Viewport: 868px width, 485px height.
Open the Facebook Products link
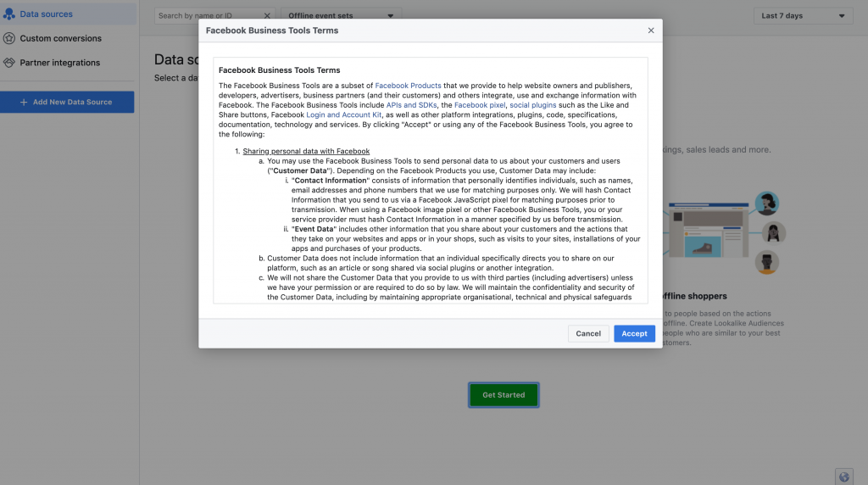pyautogui.click(x=409, y=86)
